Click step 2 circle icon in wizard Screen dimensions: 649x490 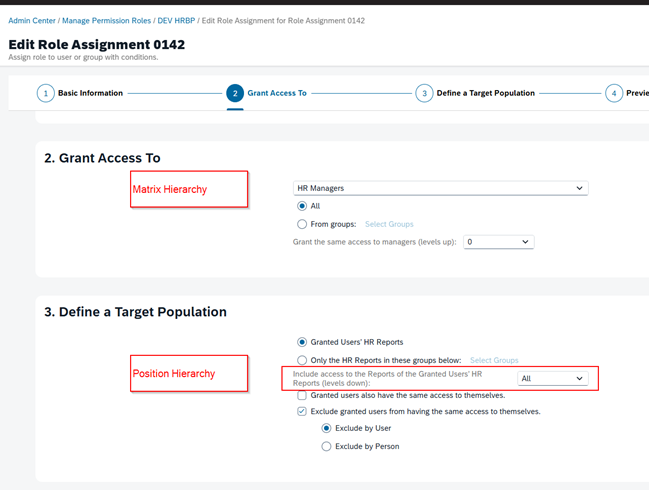(x=234, y=93)
